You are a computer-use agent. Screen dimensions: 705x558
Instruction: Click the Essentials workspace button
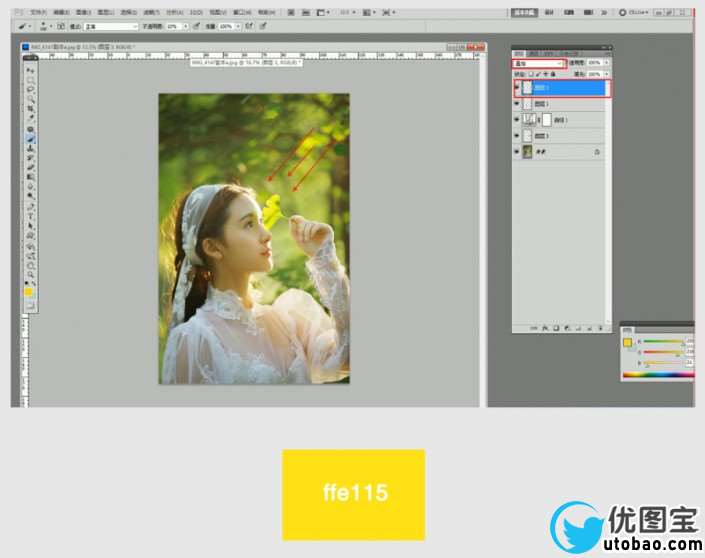pos(524,12)
